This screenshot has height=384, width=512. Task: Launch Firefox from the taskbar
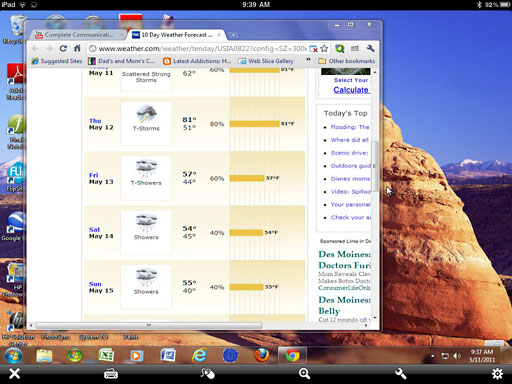(x=262, y=355)
